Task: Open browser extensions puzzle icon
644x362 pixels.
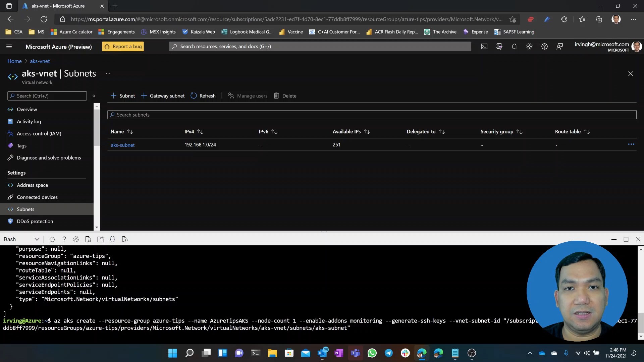Action: pyautogui.click(x=564, y=19)
